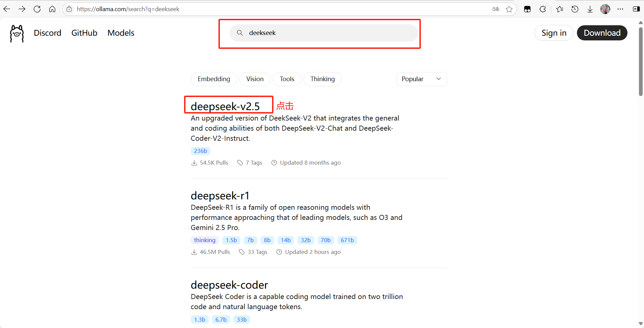Open the deepseek-v2.5 model
644x328 pixels.
point(225,106)
